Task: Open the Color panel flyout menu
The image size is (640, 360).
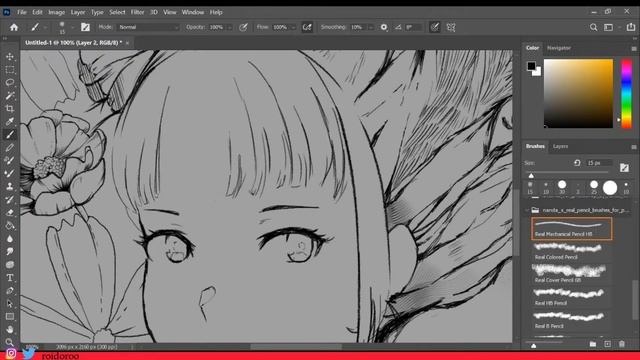Action: (633, 48)
